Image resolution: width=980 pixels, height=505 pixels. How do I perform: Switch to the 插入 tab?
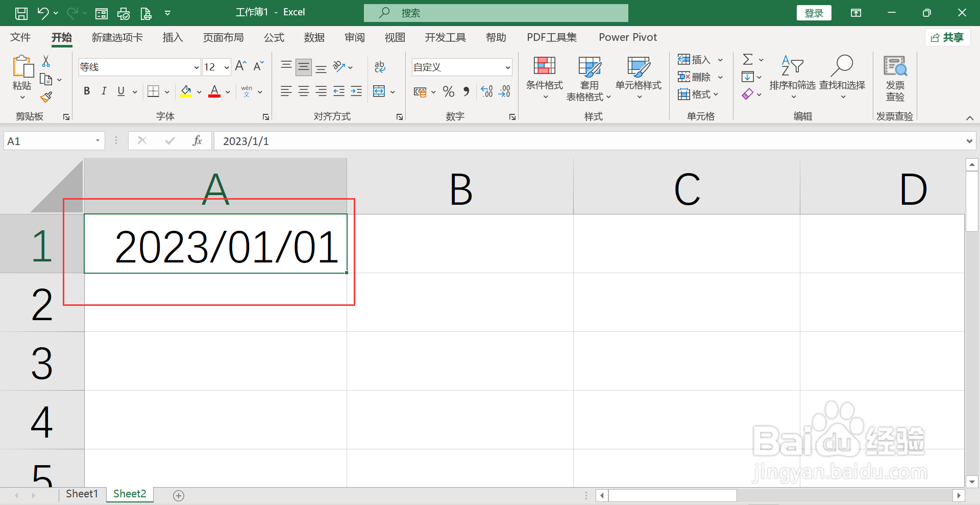[x=173, y=37]
